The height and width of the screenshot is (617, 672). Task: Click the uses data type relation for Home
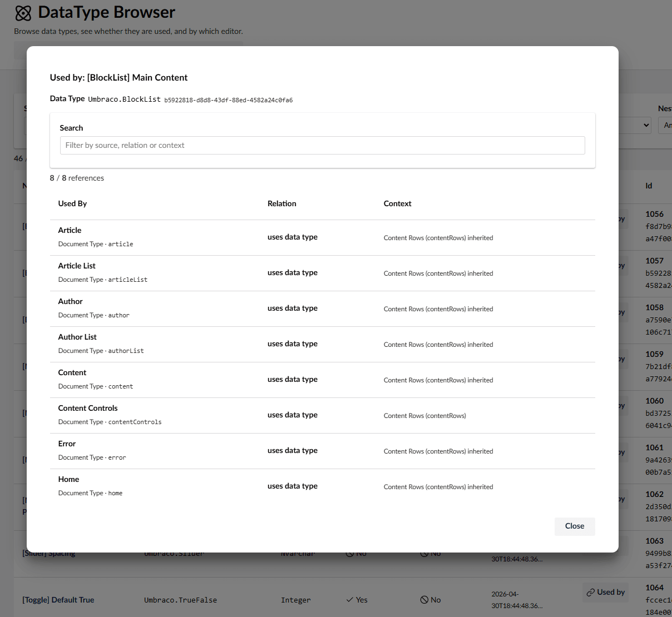pyautogui.click(x=292, y=486)
